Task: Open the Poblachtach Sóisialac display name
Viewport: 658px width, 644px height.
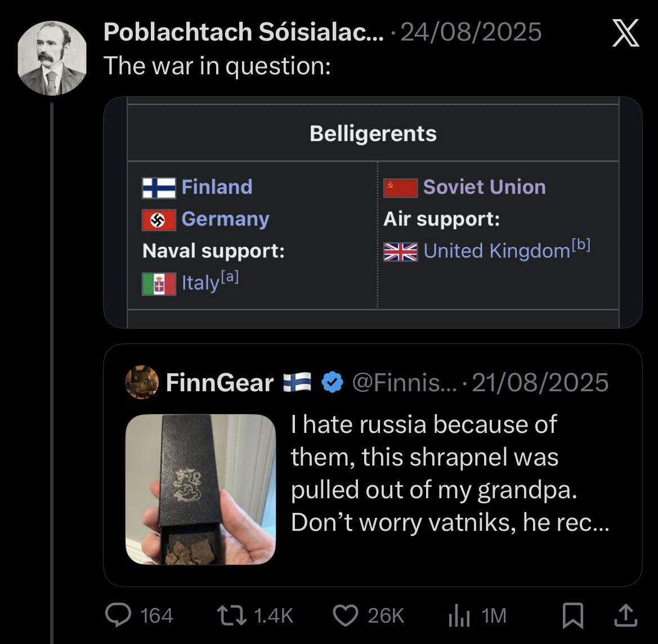Action: click(x=243, y=33)
